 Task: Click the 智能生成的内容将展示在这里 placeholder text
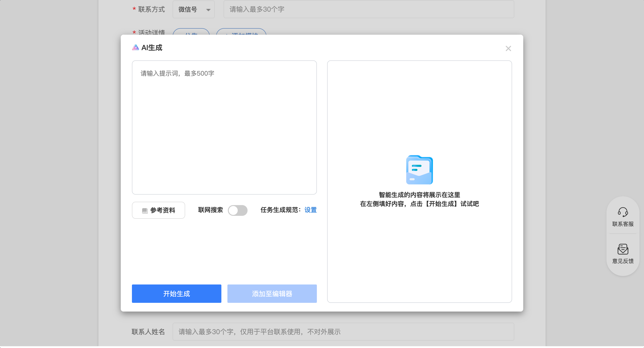click(x=419, y=195)
